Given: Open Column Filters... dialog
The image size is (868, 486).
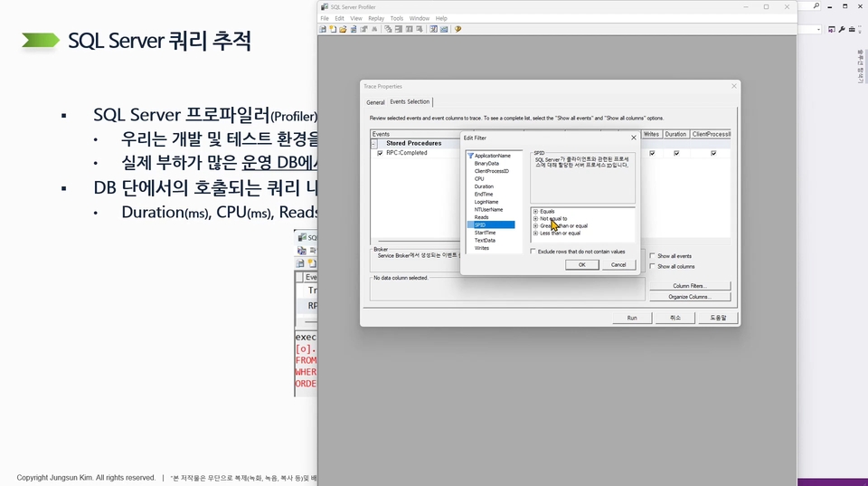Looking at the screenshot, I should pyautogui.click(x=690, y=286).
